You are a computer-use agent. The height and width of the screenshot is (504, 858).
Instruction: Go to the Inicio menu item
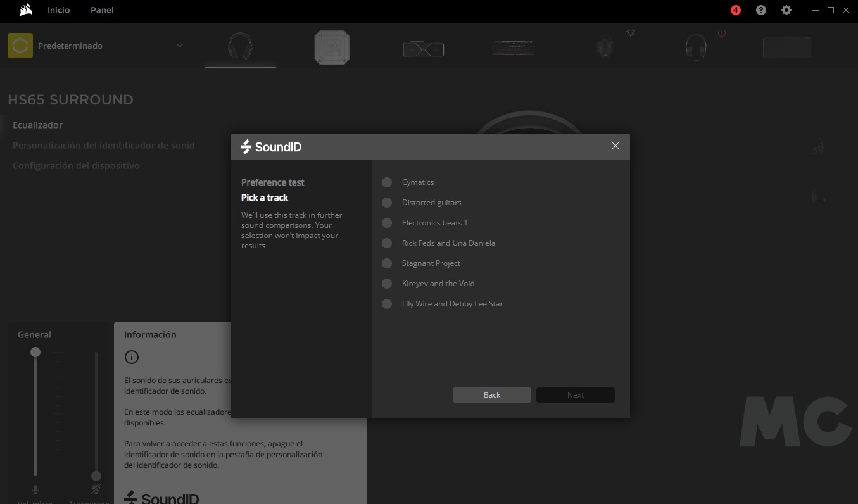(x=59, y=10)
